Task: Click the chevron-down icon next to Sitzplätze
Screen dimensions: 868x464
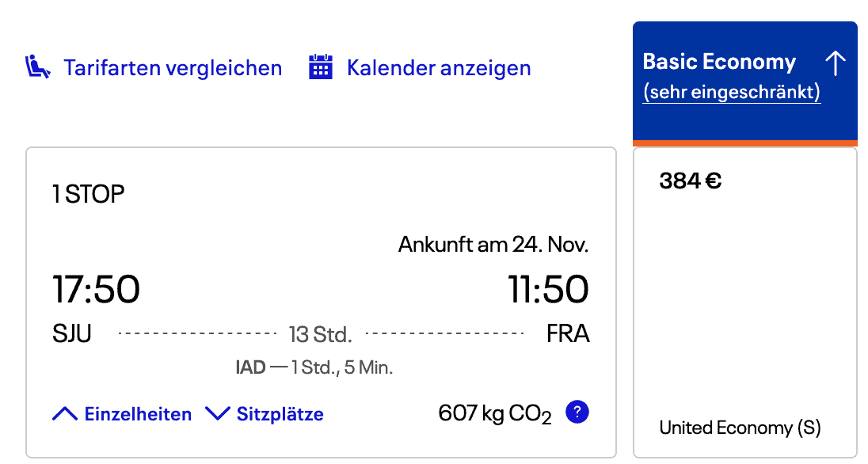Action: (x=217, y=414)
